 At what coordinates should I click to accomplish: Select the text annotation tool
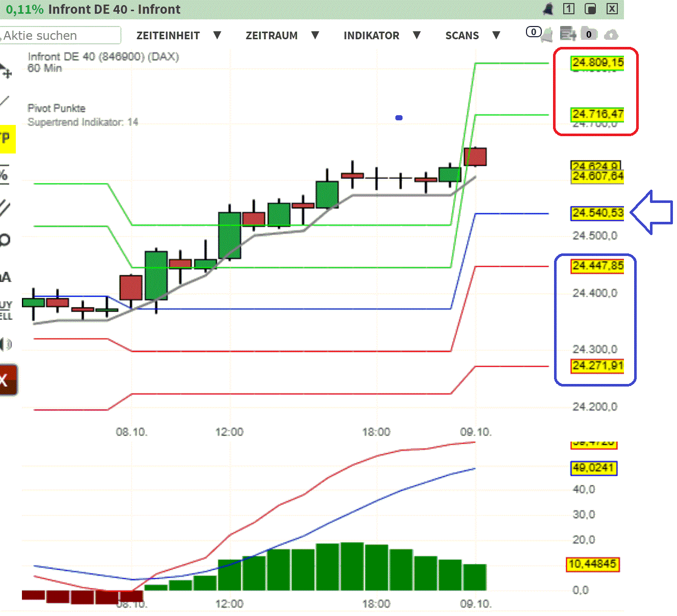[x=7, y=277]
